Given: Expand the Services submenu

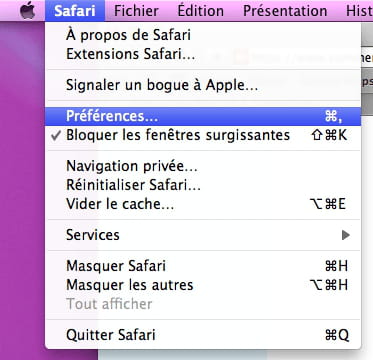Looking at the screenshot, I should tap(203, 235).
